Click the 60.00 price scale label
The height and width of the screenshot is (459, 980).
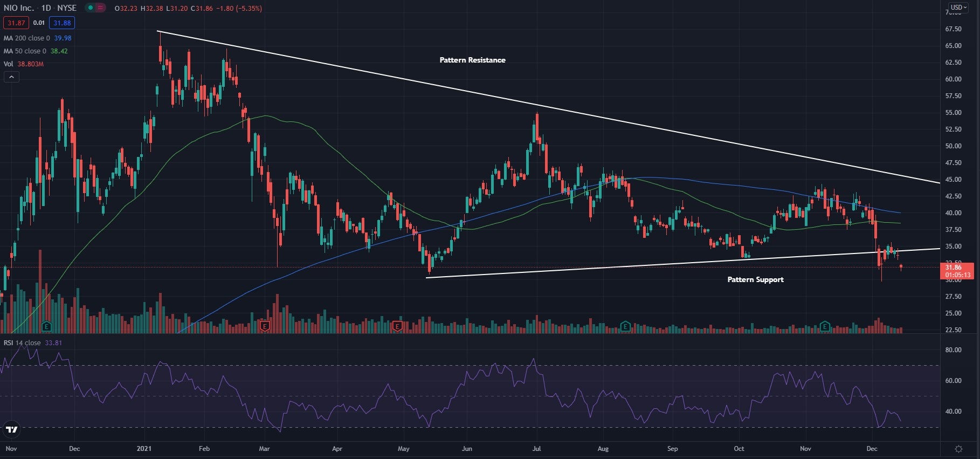point(953,79)
